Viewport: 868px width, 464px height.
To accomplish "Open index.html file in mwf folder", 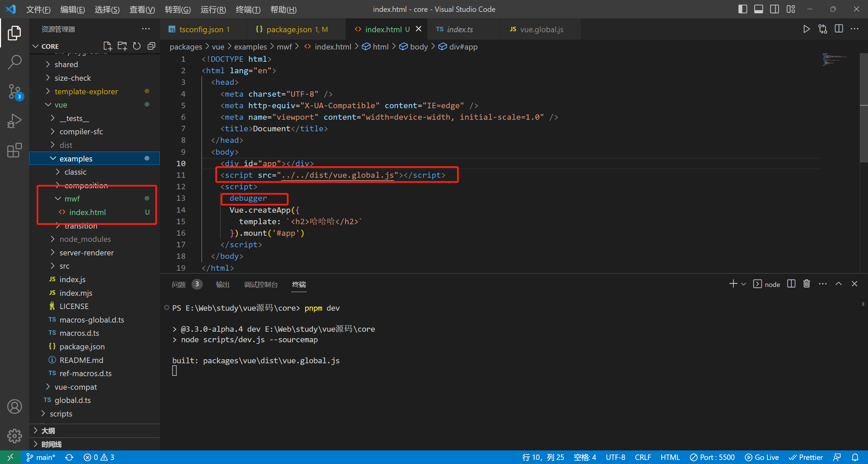I will 95,212.
